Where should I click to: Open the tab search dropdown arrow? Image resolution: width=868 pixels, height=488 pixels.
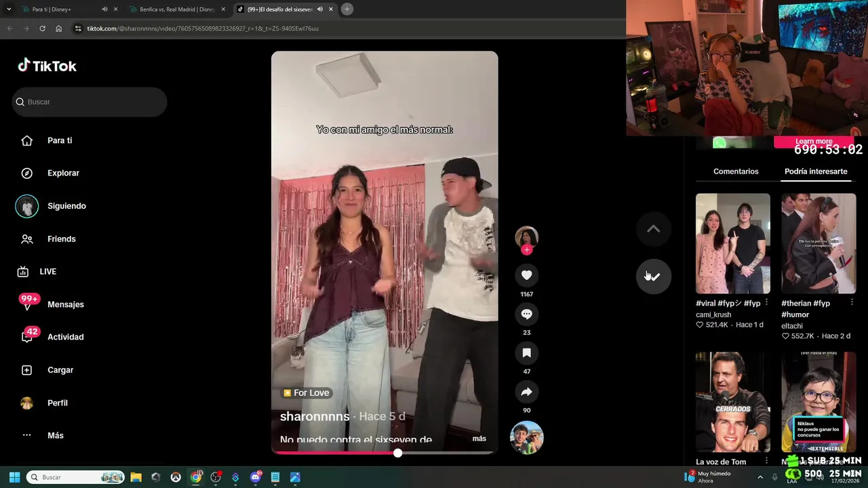pyautogui.click(x=7, y=9)
